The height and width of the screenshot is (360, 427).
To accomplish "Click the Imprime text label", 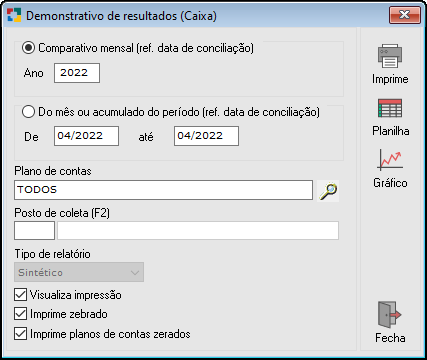I will 390,79.
